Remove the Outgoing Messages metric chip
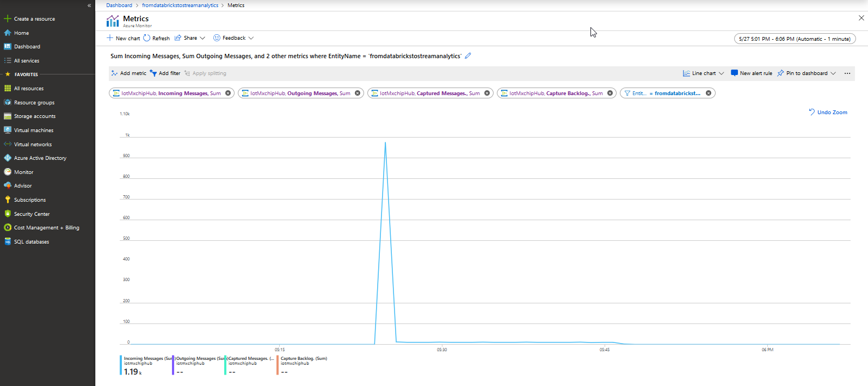 pyautogui.click(x=358, y=93)
